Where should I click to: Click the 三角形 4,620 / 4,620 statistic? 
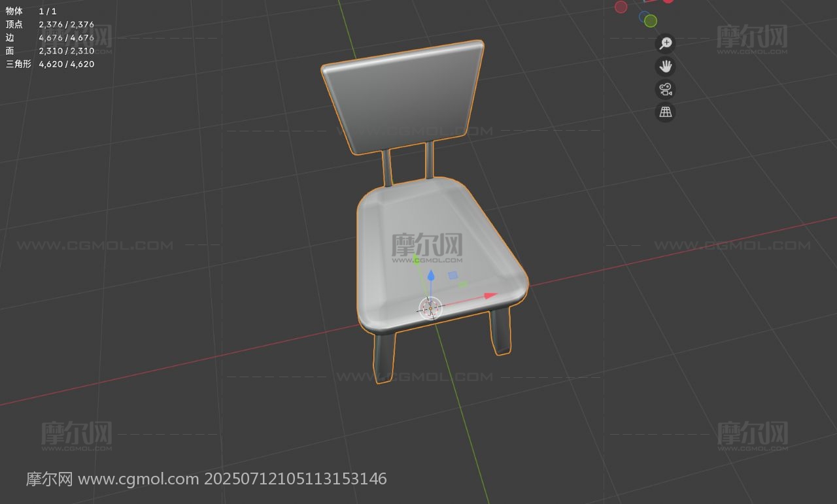click(50, 63)
